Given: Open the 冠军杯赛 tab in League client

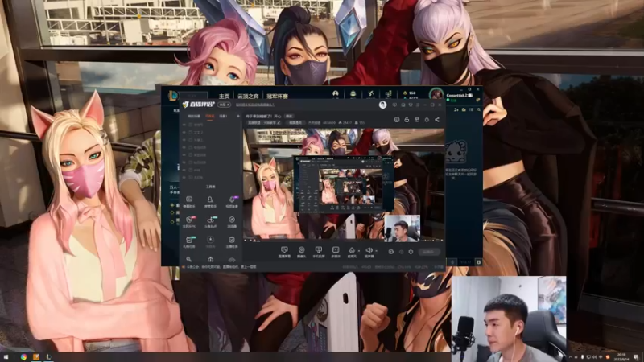Looking at the screenshot, I should [x=277, y=96].
